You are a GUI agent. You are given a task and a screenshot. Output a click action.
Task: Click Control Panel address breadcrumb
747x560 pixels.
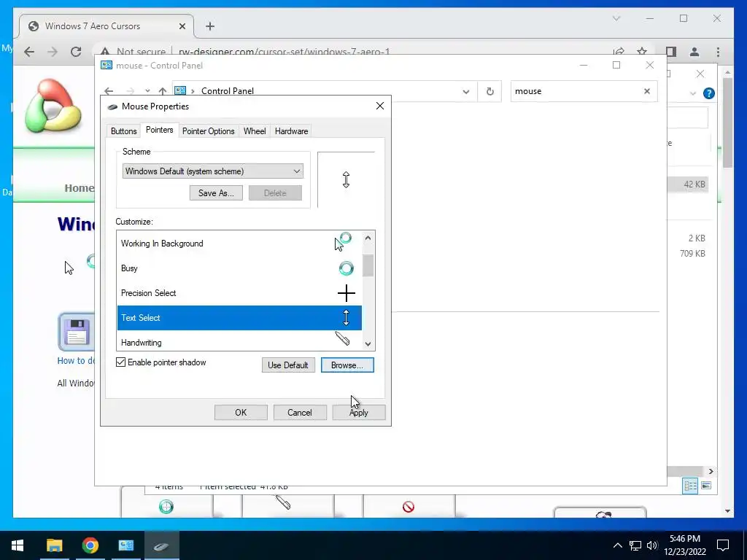[x=228, y=91]
